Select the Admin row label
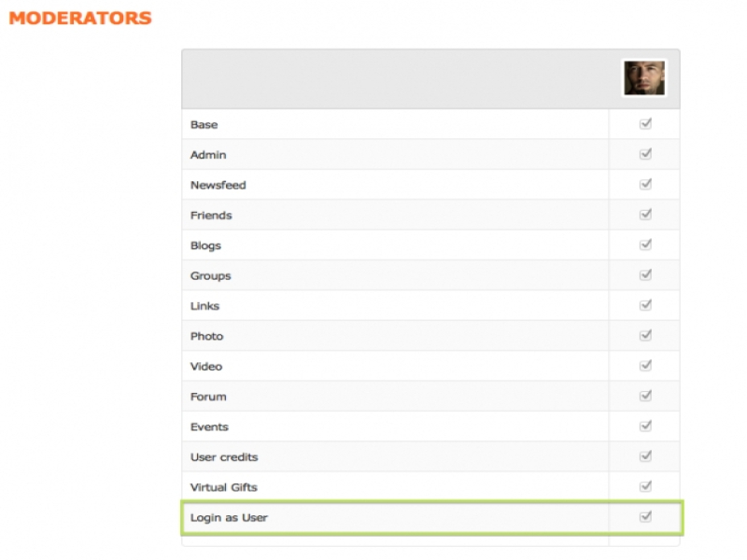 coord(208,155)
